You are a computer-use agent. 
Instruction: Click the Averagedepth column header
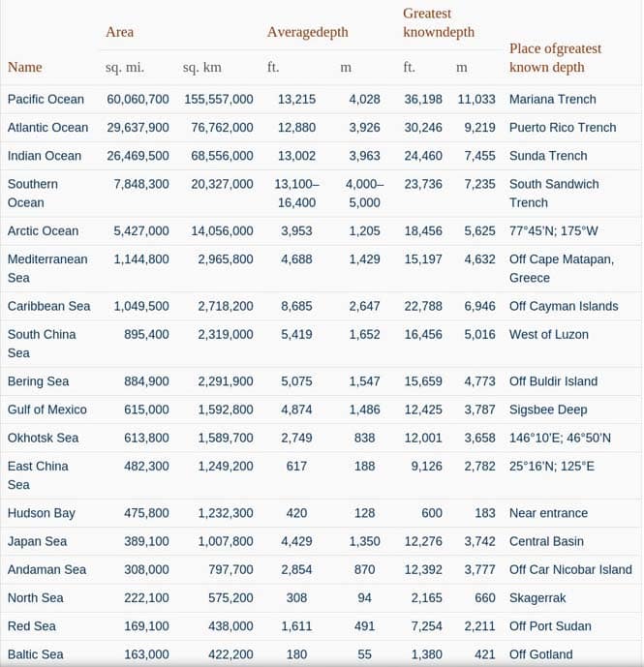click(x=308, y=32)
